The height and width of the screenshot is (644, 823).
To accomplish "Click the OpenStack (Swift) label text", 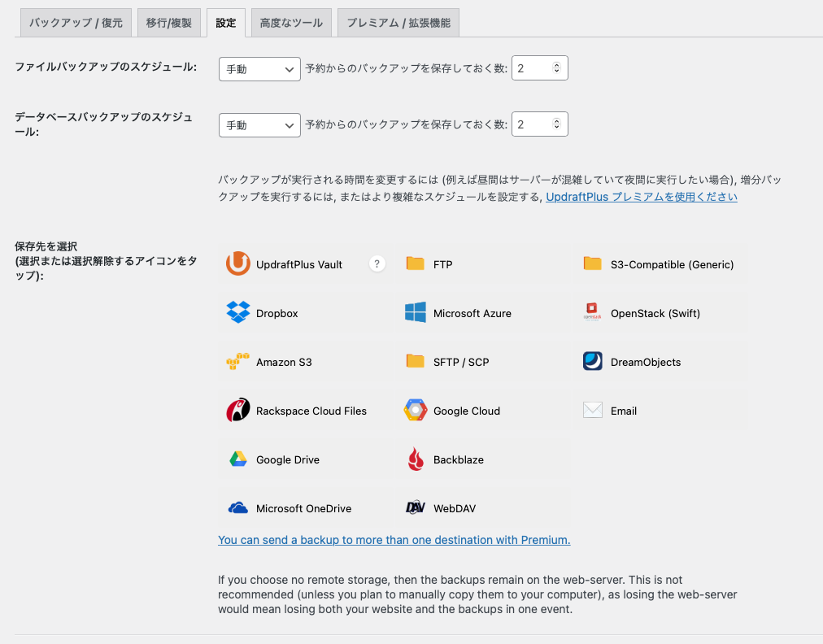I will tap(655, 313).
